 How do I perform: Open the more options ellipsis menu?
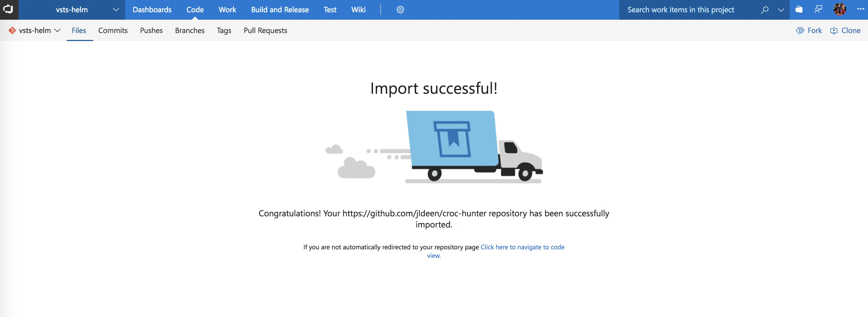click(x=861, y=9)
